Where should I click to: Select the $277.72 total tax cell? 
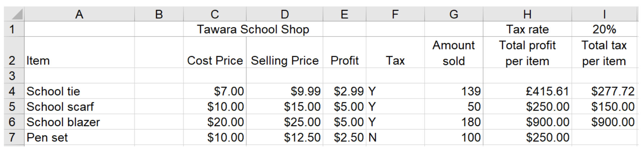(x=604, y=91)
